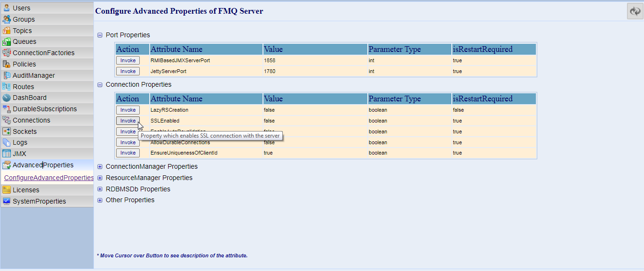Screen dimensions: 644x271
Task: Click the EnsureUniquenessOfClientId attribute name
Action: tap(184, 153)
